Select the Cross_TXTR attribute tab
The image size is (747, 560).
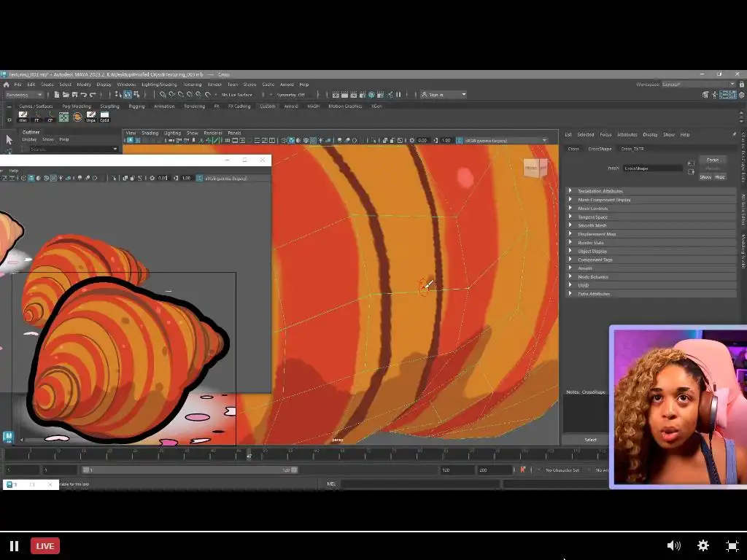(632, 149)
